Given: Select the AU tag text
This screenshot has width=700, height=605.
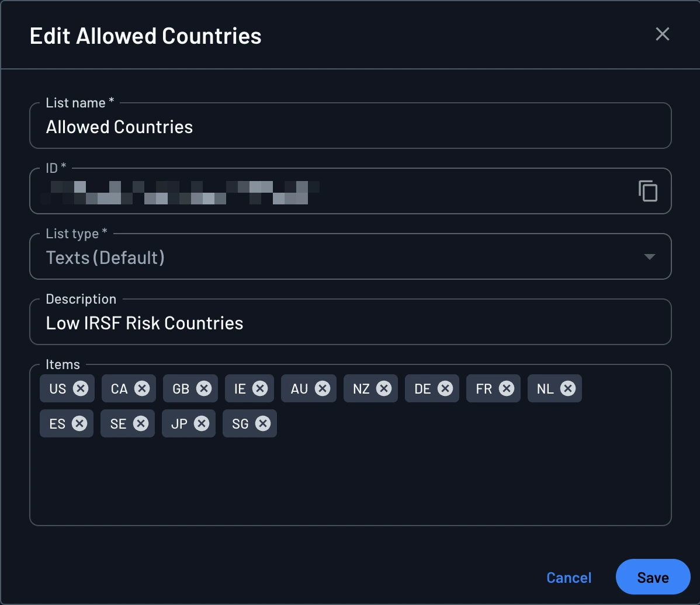Looking at the screenshot, I should (299, 388).
